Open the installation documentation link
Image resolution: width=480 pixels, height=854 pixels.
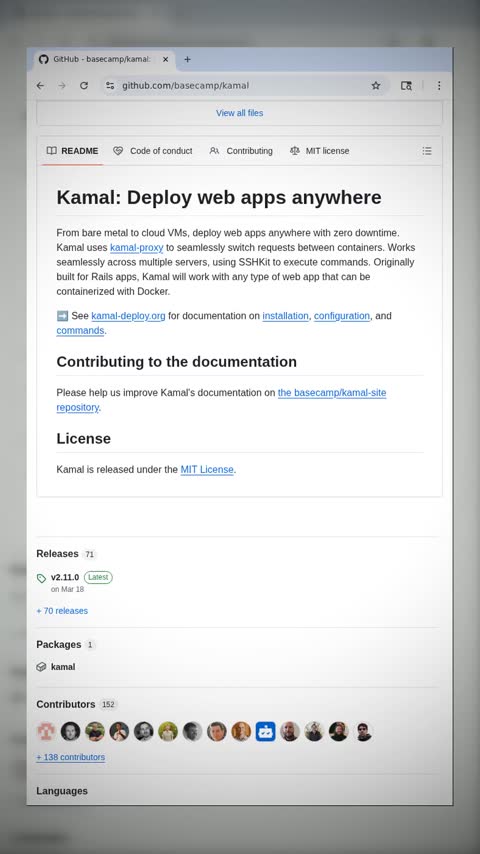click(285, 316)
